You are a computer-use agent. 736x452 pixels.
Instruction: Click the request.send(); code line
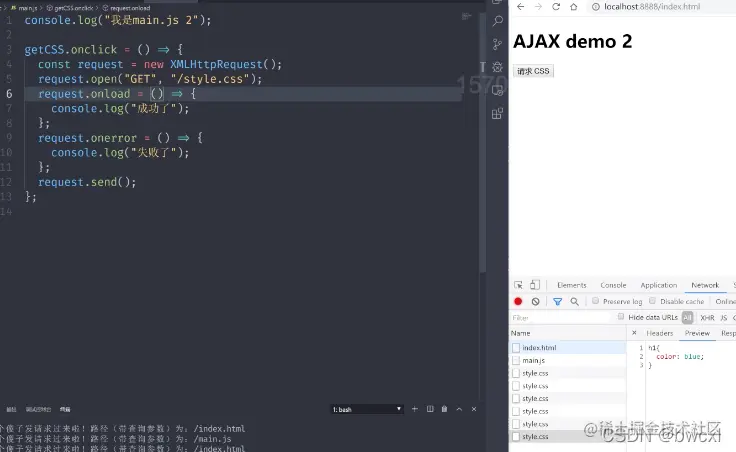87,182
